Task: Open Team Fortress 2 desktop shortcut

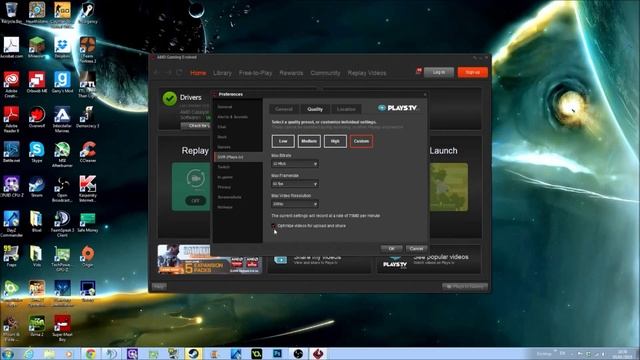Action: [87, 49]
